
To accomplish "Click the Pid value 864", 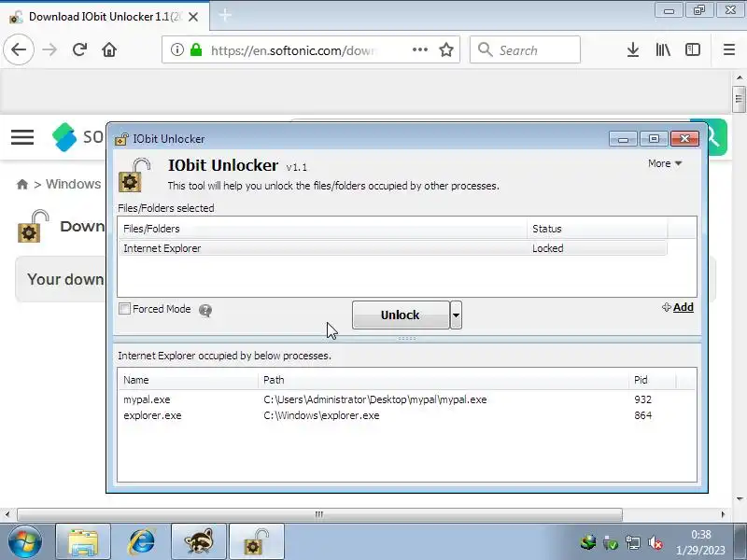I will pos(642,415).
